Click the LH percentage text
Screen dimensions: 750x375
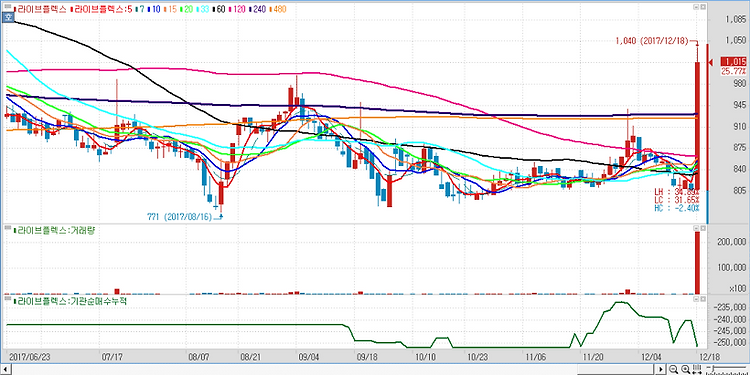tap(676, 191)
